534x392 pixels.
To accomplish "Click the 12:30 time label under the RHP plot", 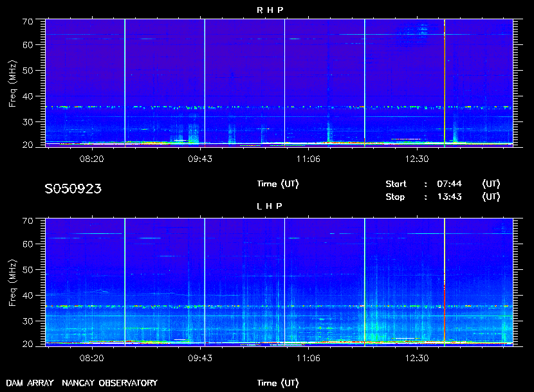I will pyautogui.click(x=417, y=159).
